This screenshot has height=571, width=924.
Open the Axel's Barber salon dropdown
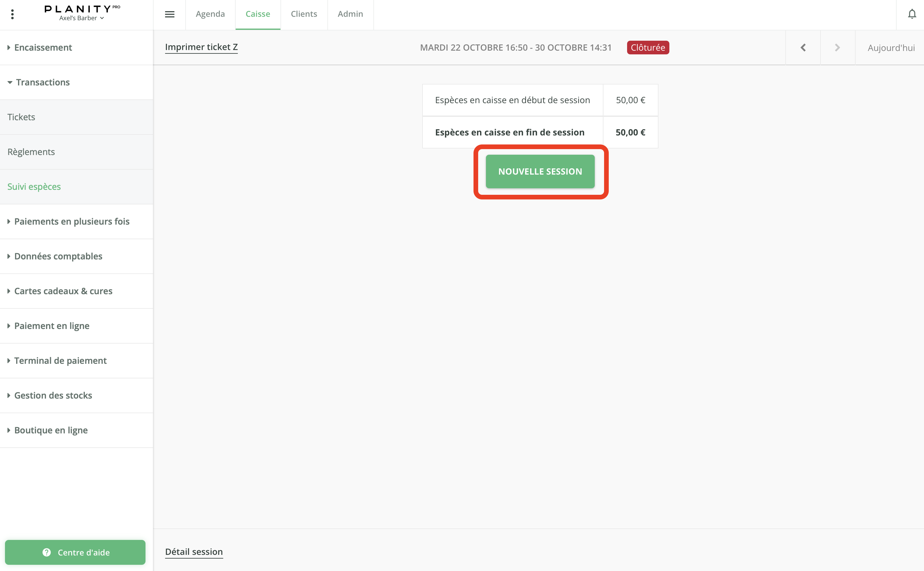(x=81, y=18)
